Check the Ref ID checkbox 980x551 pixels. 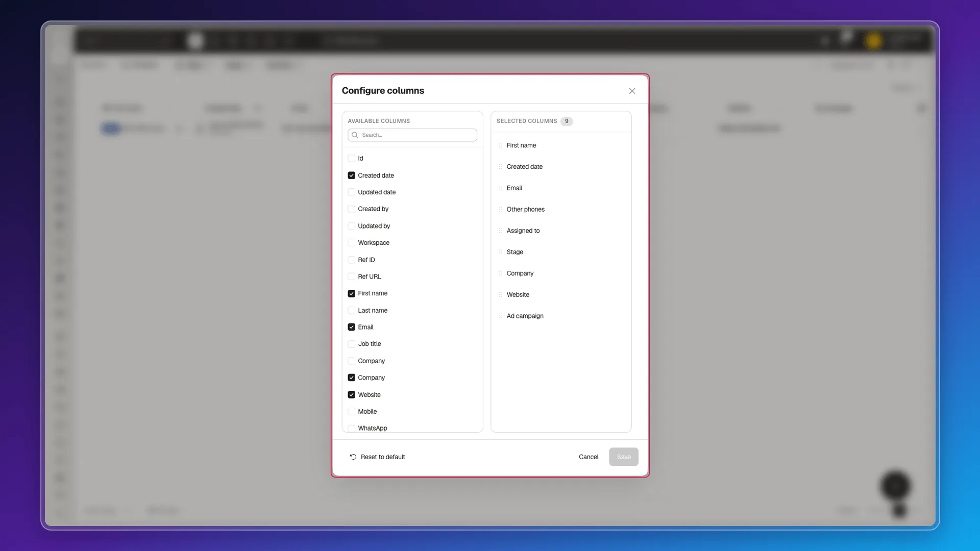click(351, 260)
